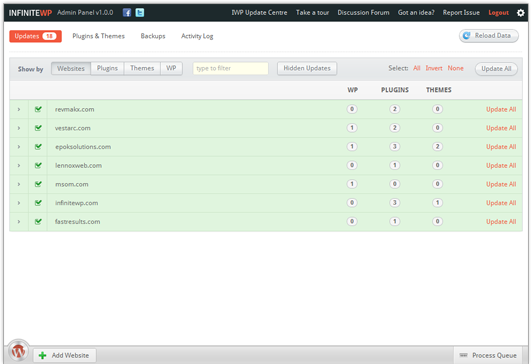Image resolution: width=531 pixels, height=364 pixels.
Task: Click vestarc.com WP count 1
Action: pyautogui.click(x=352, y=128)
